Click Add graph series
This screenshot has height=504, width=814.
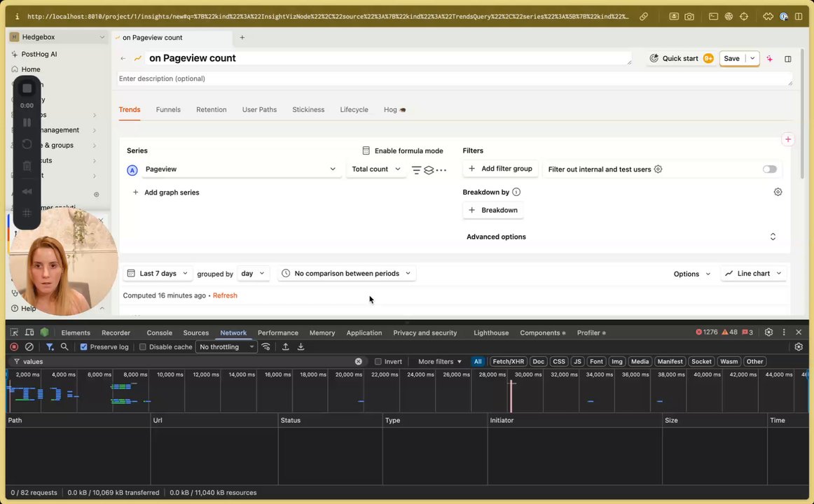pyautogui.click(x=166, y=192)
